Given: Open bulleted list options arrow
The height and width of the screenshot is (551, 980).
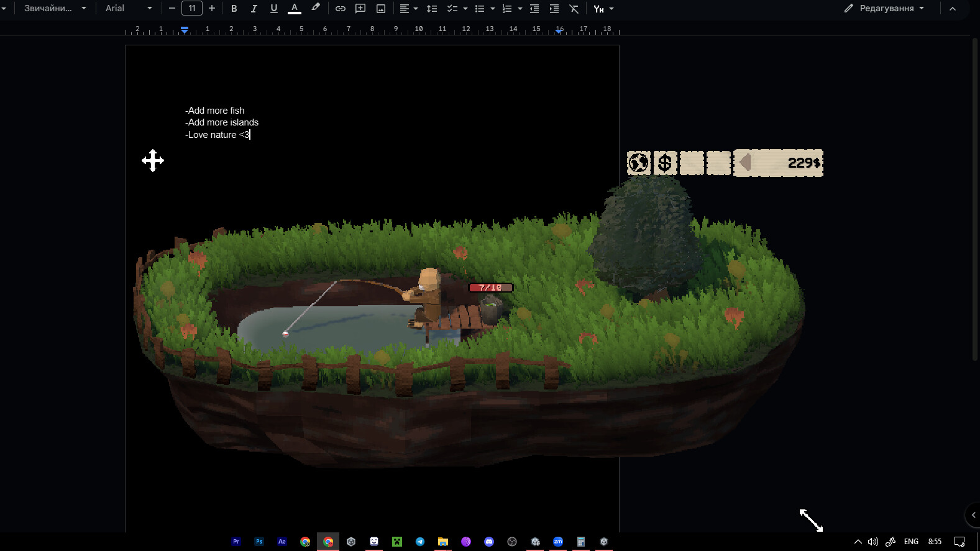Looking at the screenshot, I should [x=493, y=9].
